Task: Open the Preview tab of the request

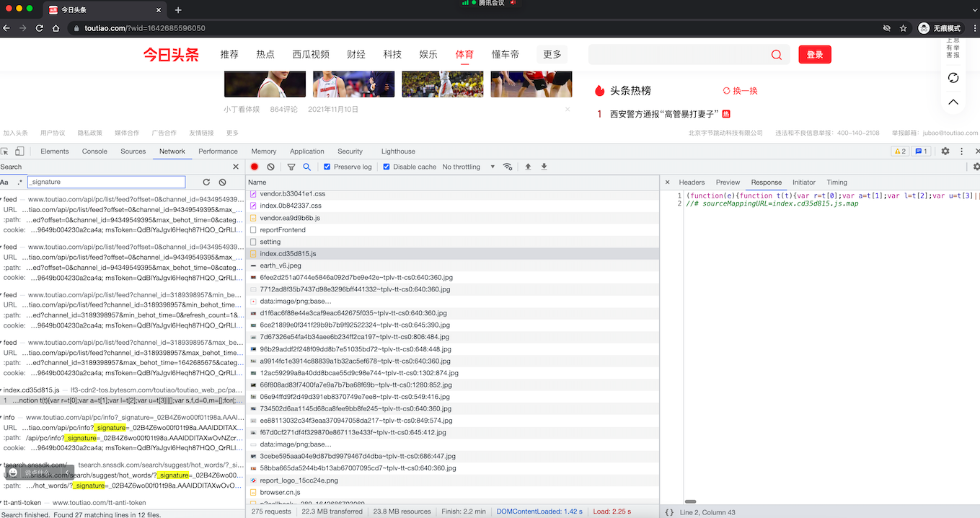Action: [x=728, y=183]
